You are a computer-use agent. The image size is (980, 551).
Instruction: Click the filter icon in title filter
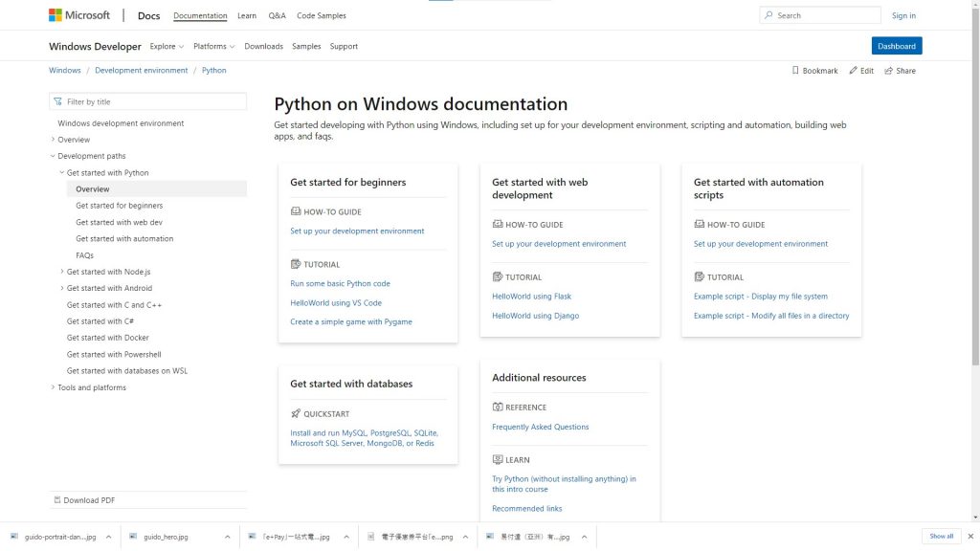point(58,101)
